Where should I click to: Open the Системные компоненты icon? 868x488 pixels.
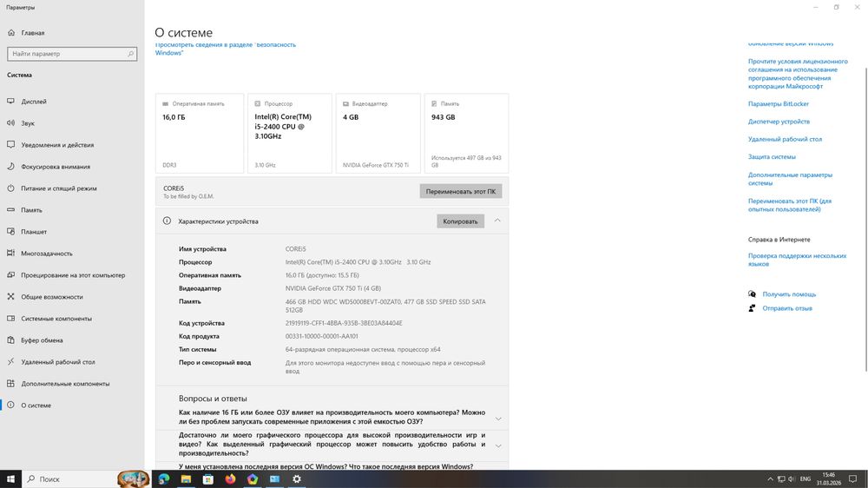11,319
